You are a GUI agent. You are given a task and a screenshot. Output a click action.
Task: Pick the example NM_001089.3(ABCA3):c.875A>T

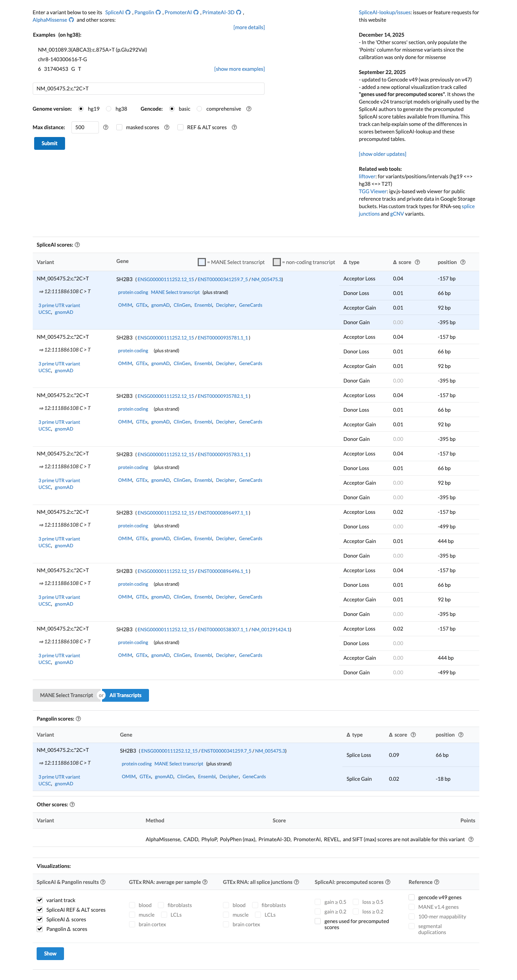point(92,50)
